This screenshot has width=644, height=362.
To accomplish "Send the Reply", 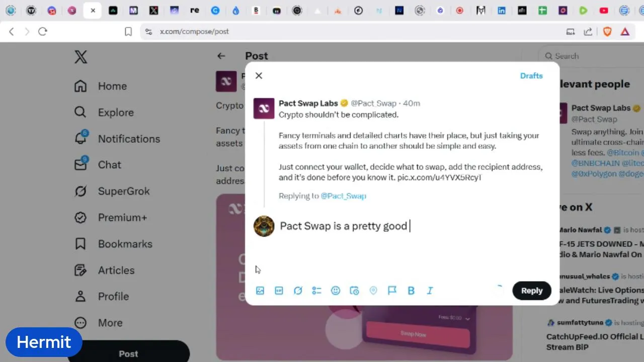I will [532, 291].
